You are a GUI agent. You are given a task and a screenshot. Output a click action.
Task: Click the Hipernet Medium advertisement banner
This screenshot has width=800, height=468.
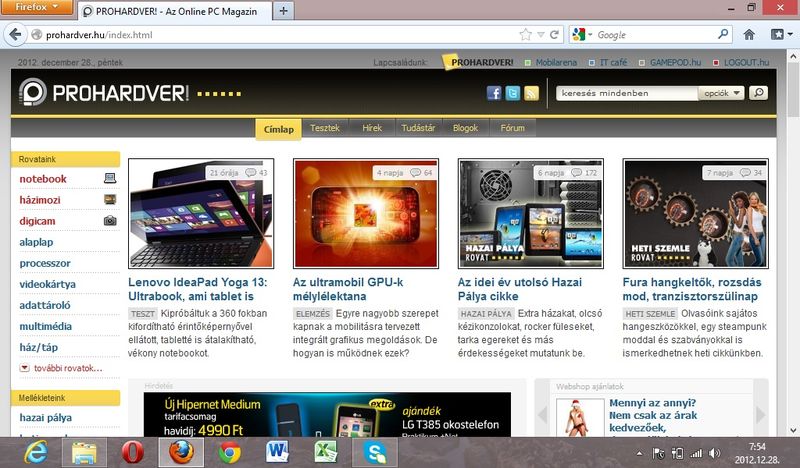click(x=327, y=414)
